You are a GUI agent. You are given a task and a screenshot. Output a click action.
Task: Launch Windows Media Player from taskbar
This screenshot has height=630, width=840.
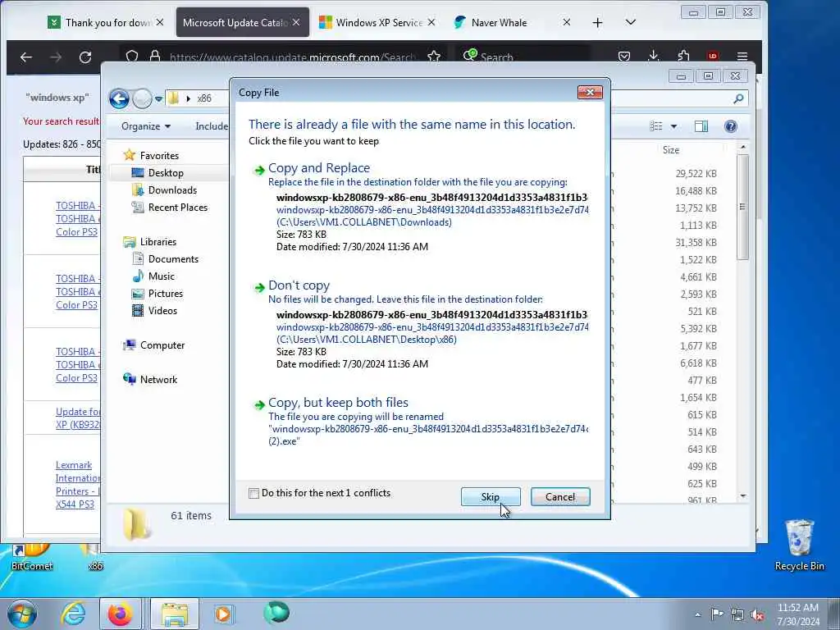[223, 614]
